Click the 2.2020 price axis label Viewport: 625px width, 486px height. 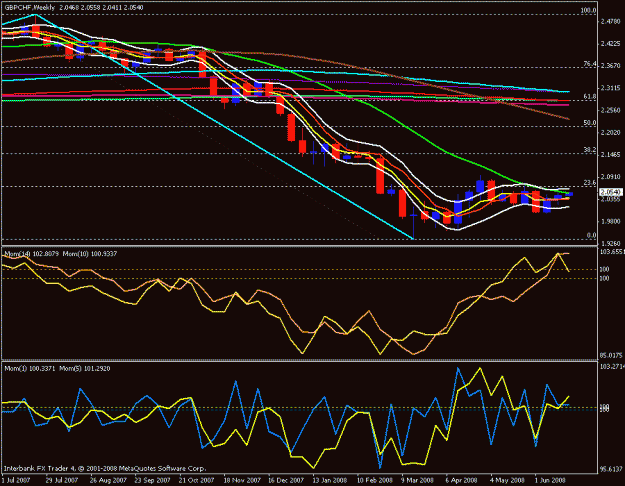coord(611,132)
